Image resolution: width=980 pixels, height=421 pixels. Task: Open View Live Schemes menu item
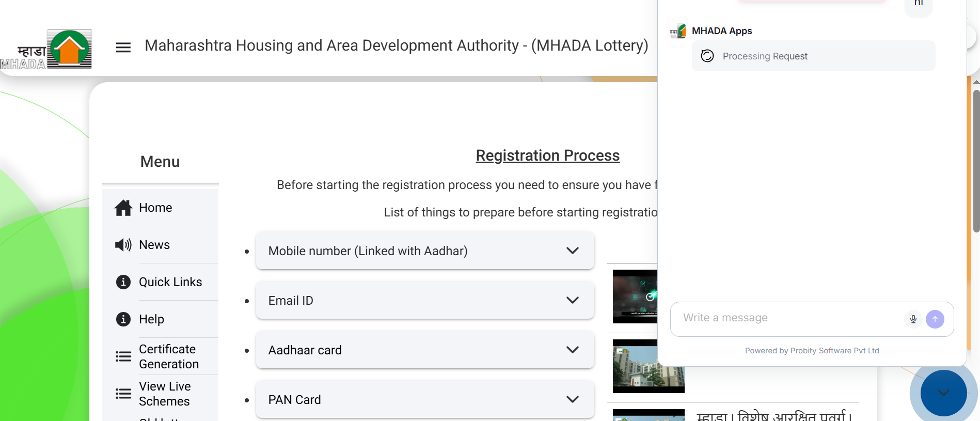coord(160,394)
